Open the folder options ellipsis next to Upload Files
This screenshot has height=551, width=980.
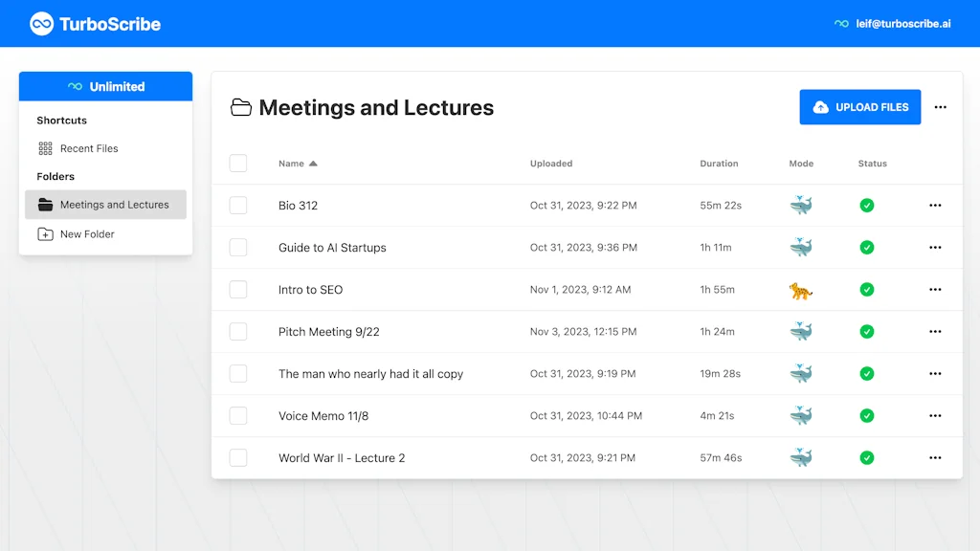pos(940,107)
